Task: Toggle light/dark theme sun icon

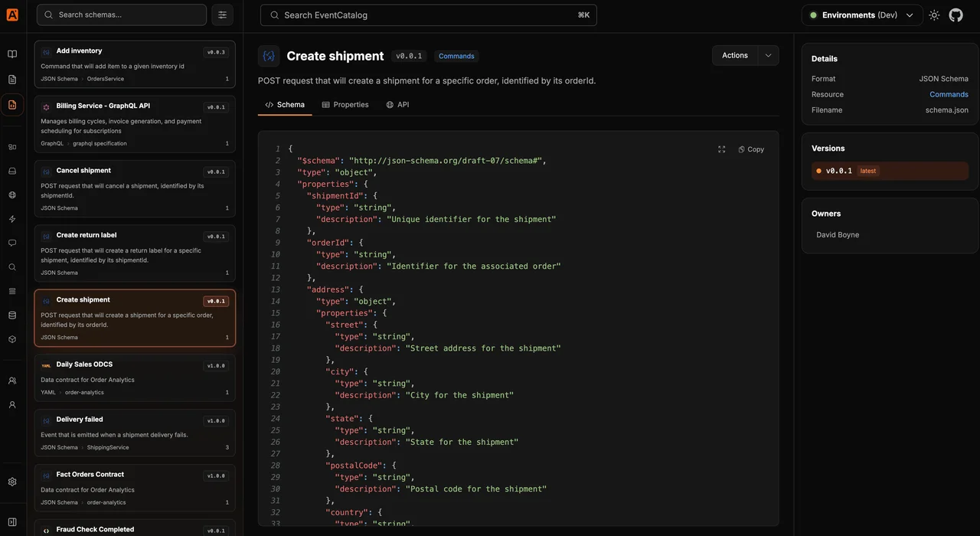Action: pyautogui.click(x=934, y=15)
